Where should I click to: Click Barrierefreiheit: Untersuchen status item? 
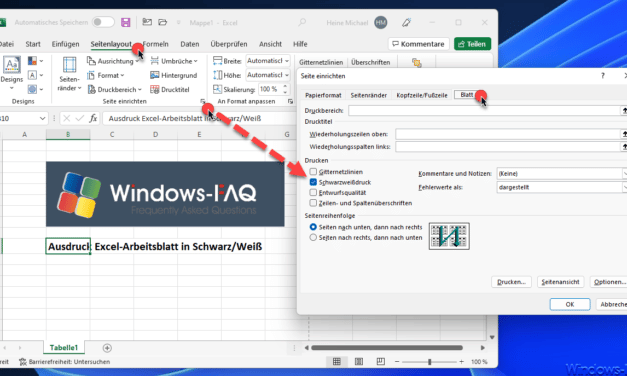pos(65,362)
